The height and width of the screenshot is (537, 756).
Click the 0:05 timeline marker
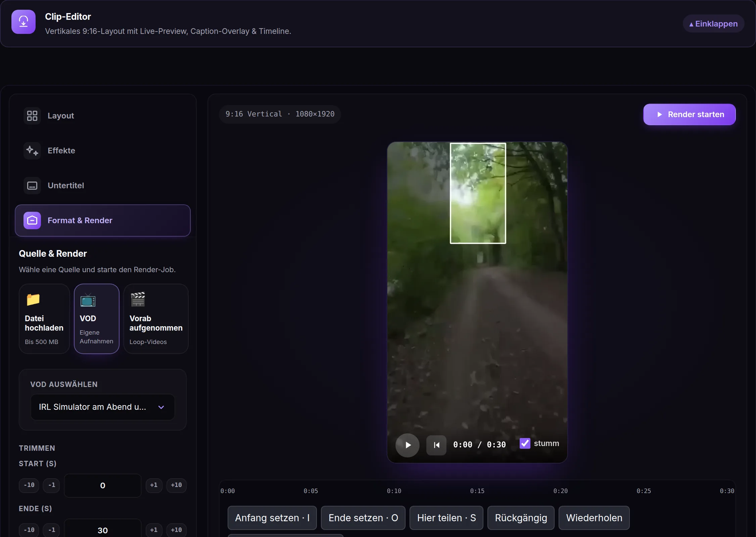point(311,491)
